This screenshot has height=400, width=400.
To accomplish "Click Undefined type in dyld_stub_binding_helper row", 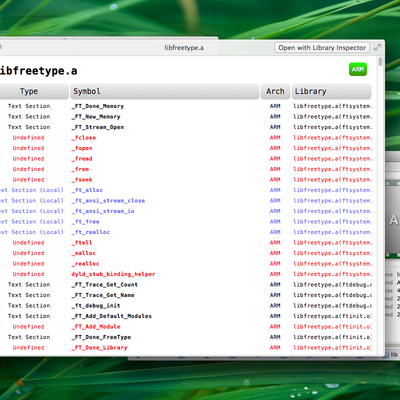I will pos(28,274).
